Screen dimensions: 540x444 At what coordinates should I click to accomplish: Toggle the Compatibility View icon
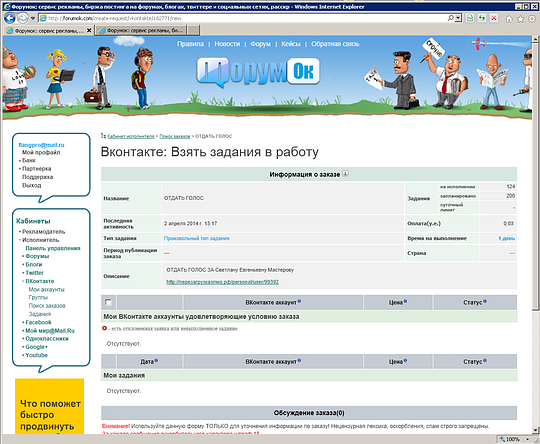tap(470, 18)
